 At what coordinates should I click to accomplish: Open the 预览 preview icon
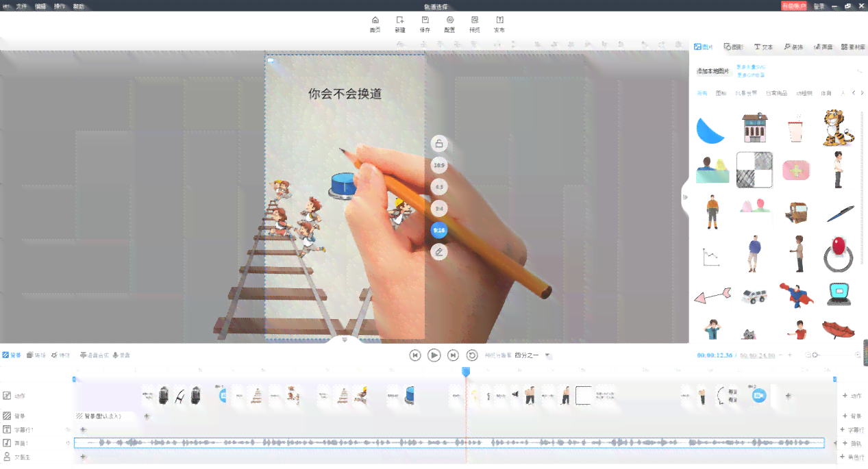(474, 25)
